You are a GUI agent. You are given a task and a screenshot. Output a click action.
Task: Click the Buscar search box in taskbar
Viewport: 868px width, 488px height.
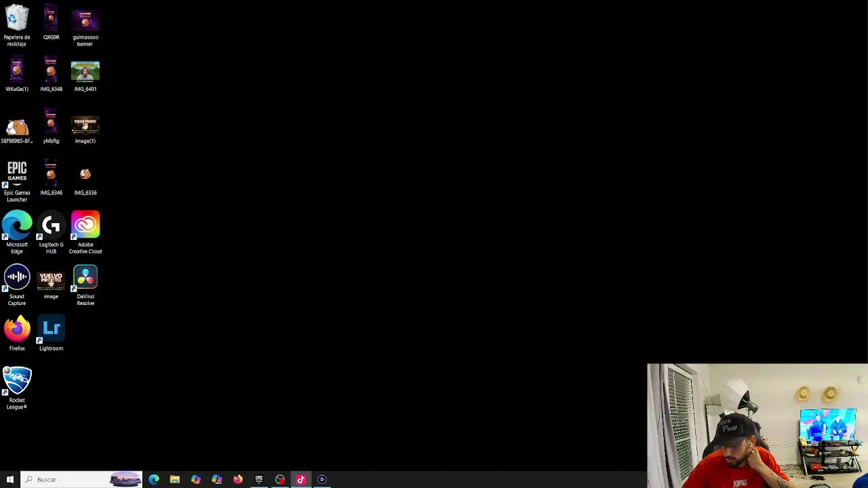click(81, 479)
